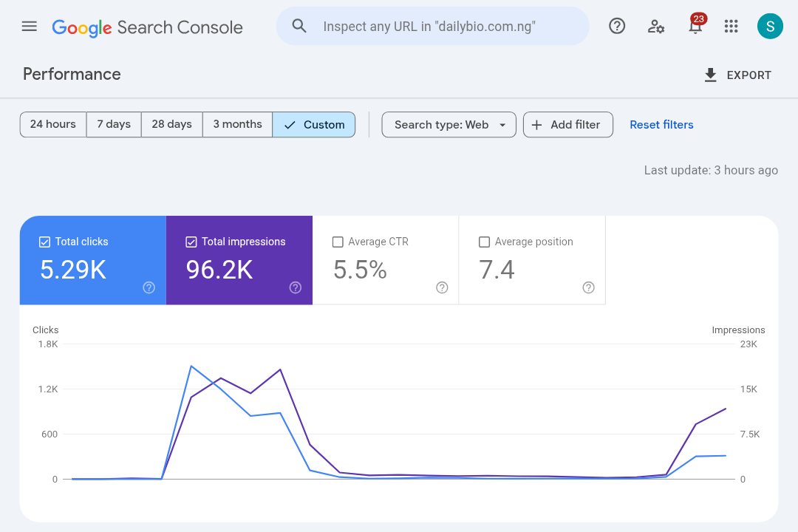798x532 pixels.
Task: Click the Last update: 3 hours ago text
Action: (711, 170)
